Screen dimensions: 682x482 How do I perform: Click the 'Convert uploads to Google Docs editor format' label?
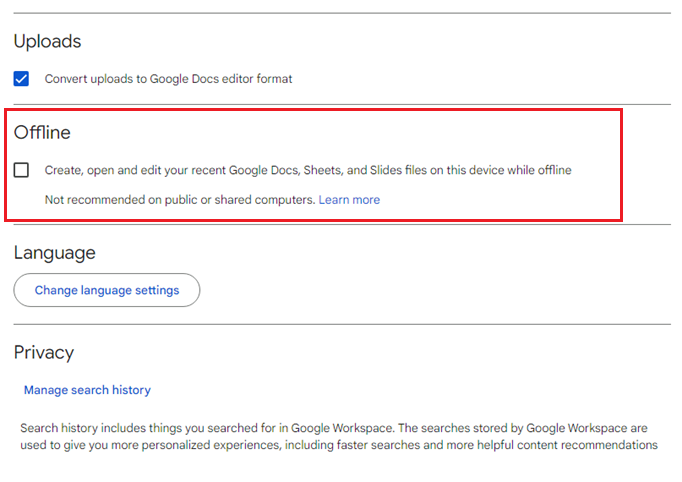point(168,79)
